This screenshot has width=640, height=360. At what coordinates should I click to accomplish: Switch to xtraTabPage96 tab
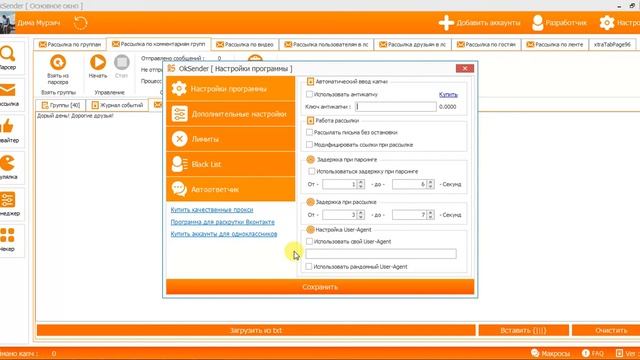pyautogui.click(x=612, y=44)
